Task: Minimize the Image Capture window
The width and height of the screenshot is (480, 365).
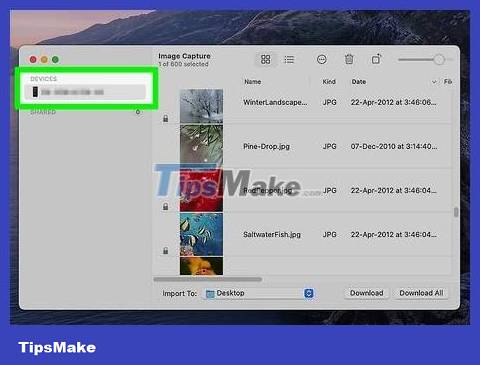Action: [x=44, y=60]
